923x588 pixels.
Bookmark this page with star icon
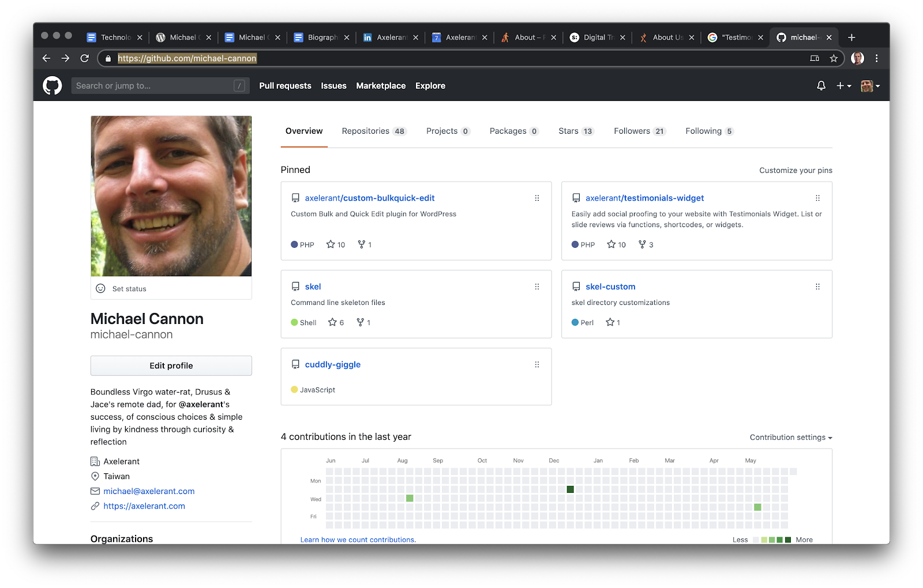[834, 58]
